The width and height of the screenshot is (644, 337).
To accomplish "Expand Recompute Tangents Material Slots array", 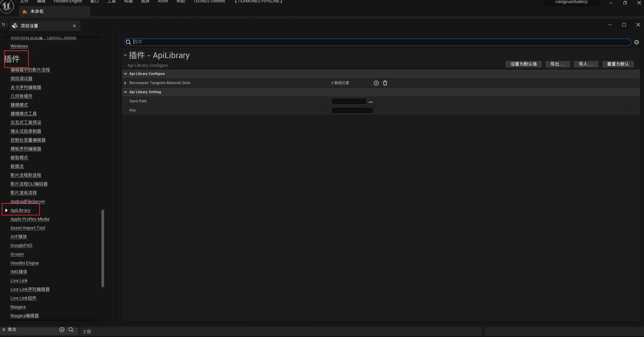I will 125,83.
